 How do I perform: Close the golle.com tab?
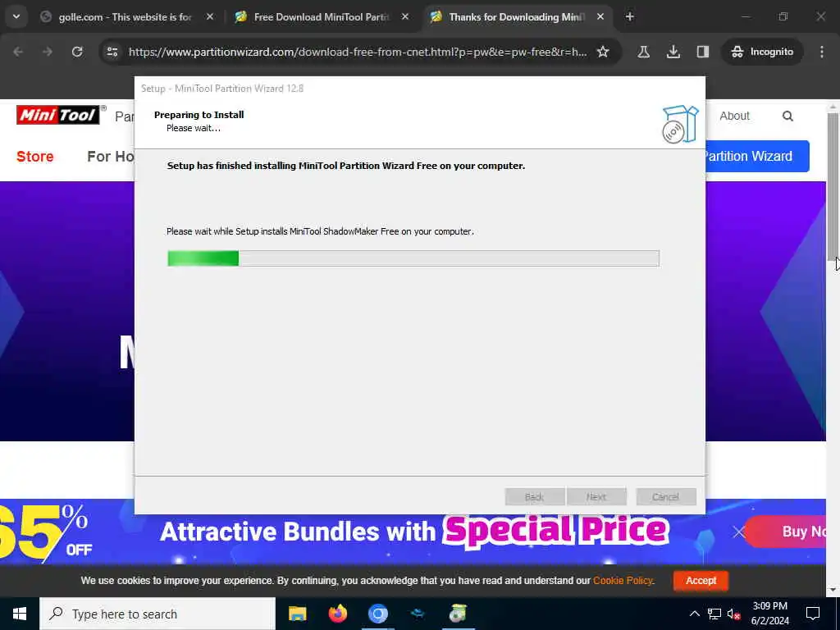pyautogui.click(x=210, y=17)
